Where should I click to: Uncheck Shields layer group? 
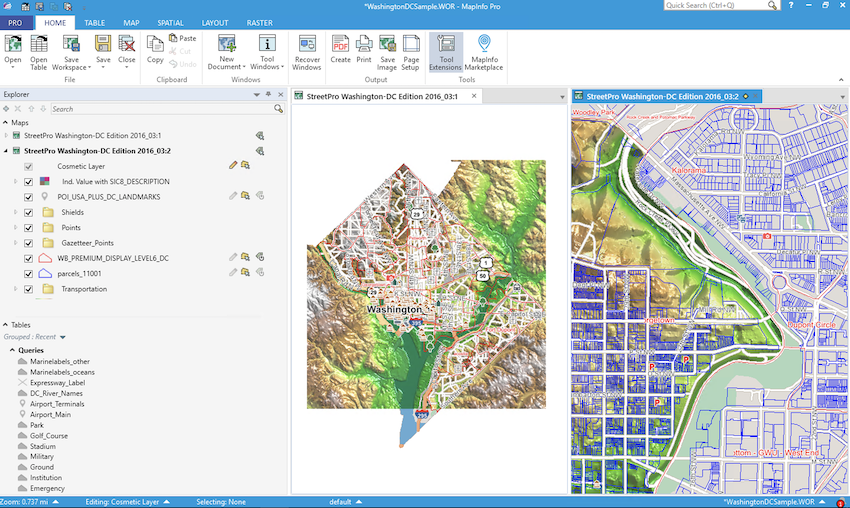pos(29,213)
